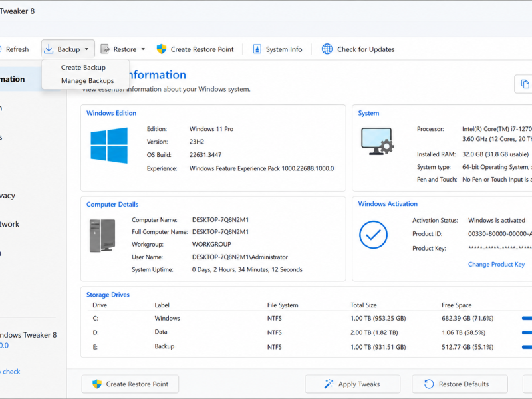
Task: Click the circular arrow icon on Restore Defaults
Action: point(429,384)
